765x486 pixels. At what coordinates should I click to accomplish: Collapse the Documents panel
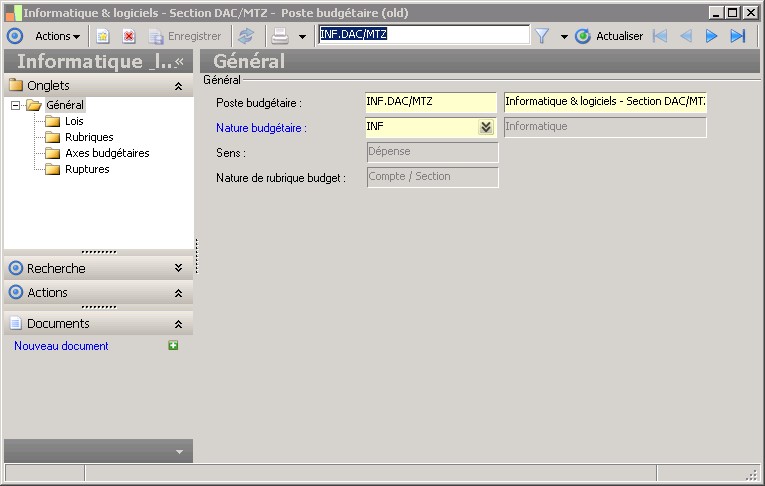click(179, 324)
